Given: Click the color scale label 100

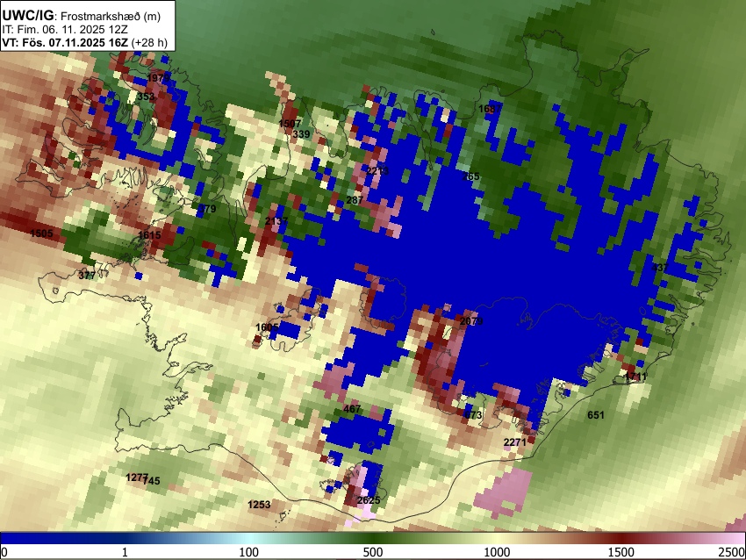Looking at the screenshot, I should pyautogui.click(x=249, y=552).
